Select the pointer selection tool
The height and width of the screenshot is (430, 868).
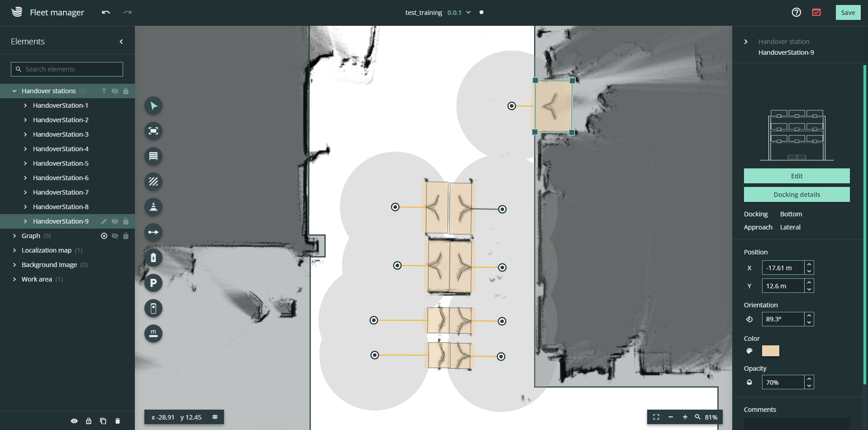153,105
